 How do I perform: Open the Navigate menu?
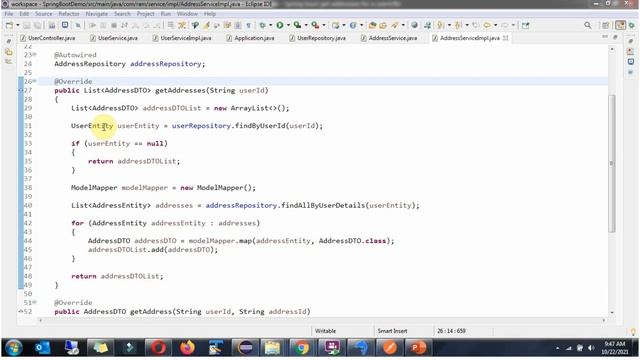click(x=96, y=14)
